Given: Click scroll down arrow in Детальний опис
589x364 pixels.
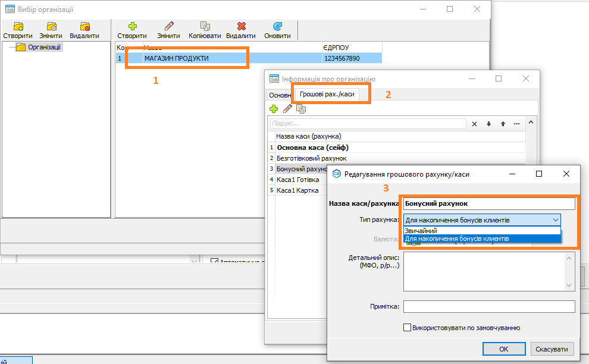Looking at the screenshot, I should click(569, 285).
